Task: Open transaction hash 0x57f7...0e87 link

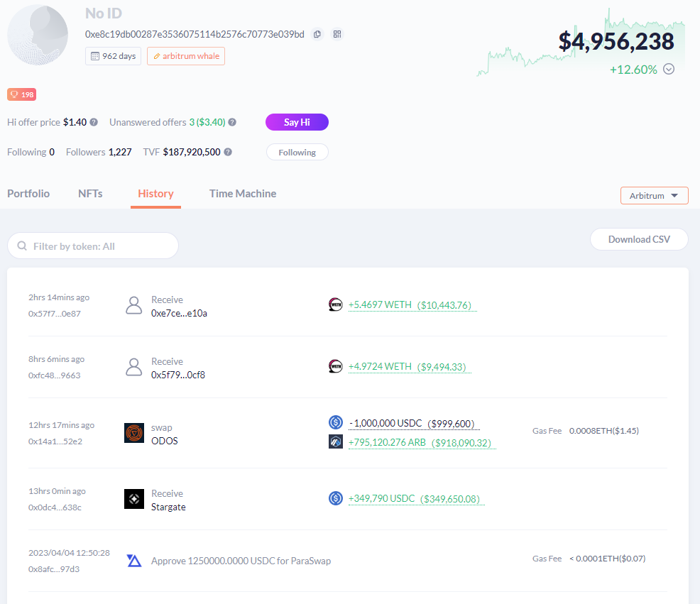Action: point(55,314)
